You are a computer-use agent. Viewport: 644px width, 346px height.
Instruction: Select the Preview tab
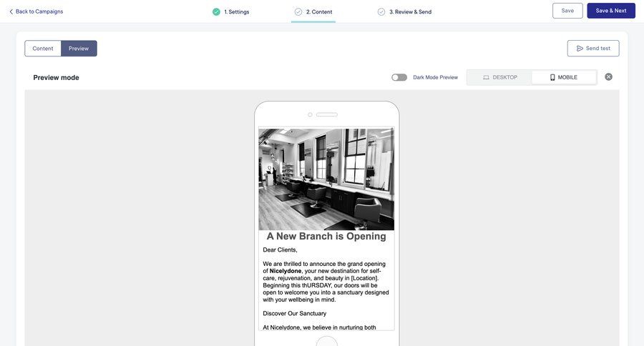click(79, 49)
